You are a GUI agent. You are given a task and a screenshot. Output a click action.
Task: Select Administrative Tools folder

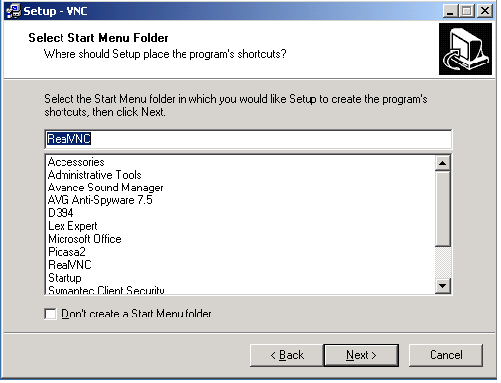95,175
